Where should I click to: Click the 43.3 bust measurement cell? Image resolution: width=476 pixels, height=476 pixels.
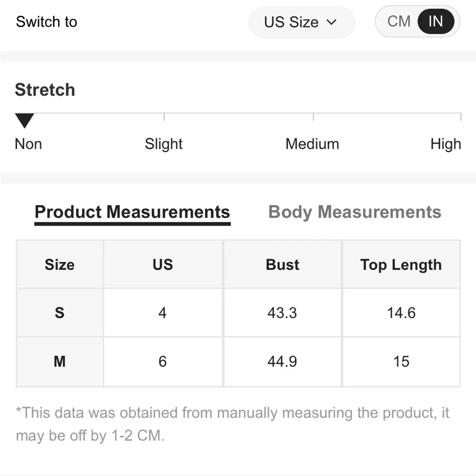point(282,313)
